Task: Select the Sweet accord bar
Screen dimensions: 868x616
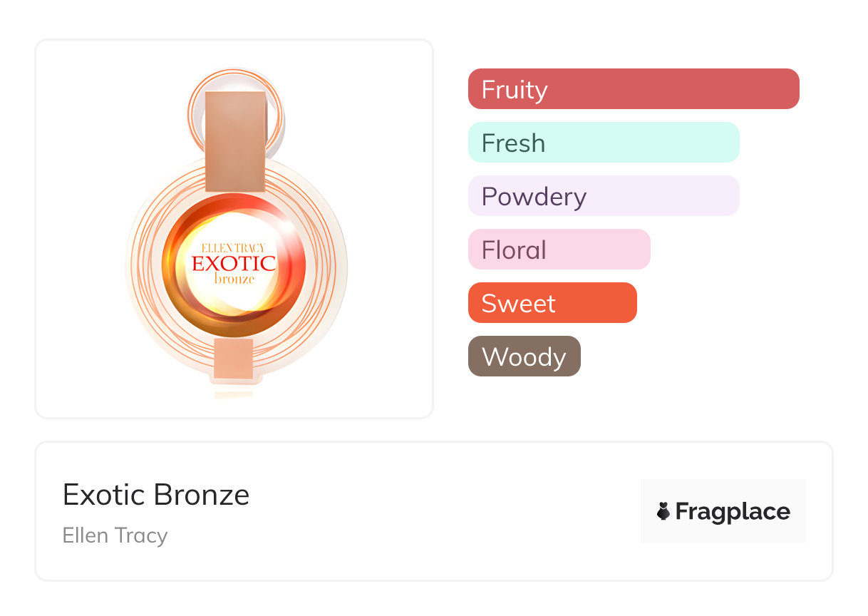Action: (552, 303)
